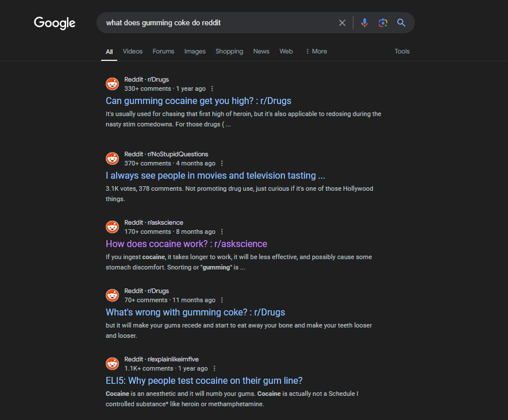The height and width of the screenshot is (420, 508).
Task: Switch to the News tab
Action: [261, 52]
